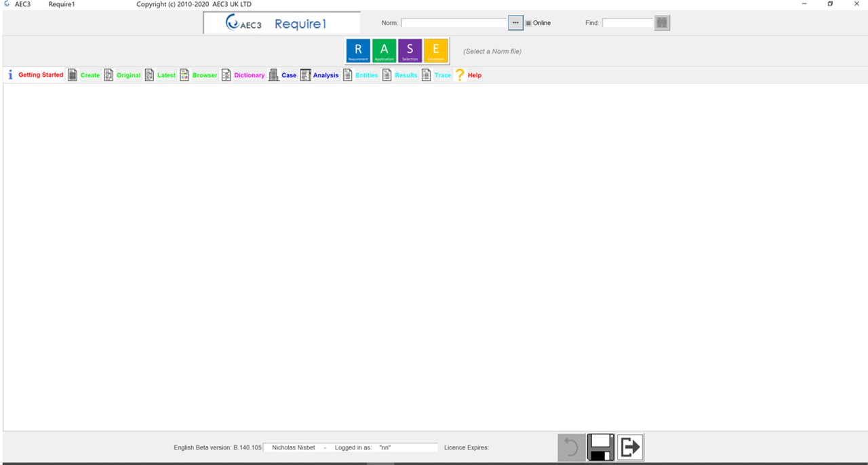The height and width of the screenshot is (465, 868).
Task: Click the Nicholas Nisbet user name field
Action: pos(294,447)
